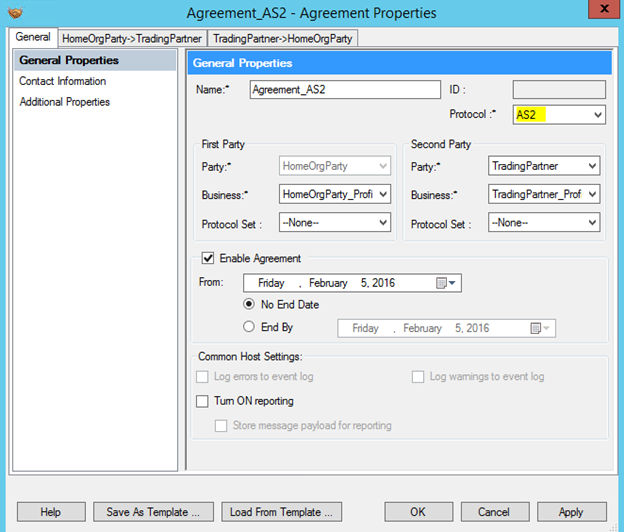Click the handshake agreement icon in title bar
624x532 pixels.
[15, 13]
